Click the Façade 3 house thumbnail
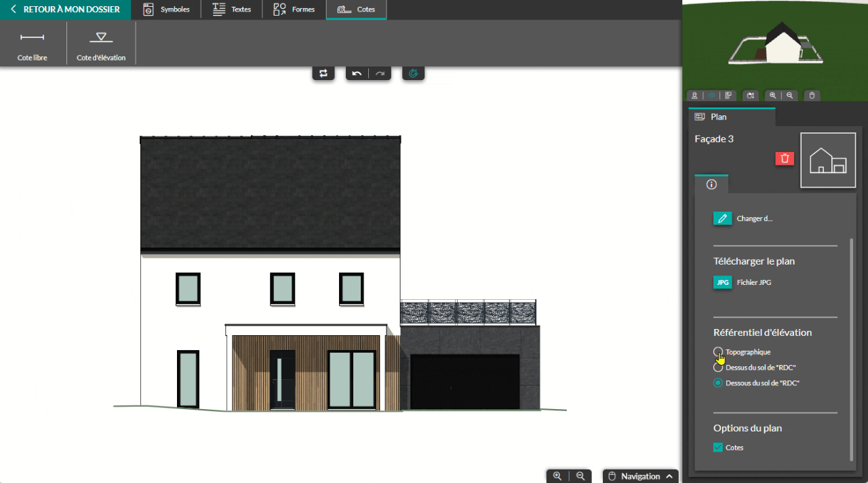Screen dimensions: 868x483 (x=828, y=160)
